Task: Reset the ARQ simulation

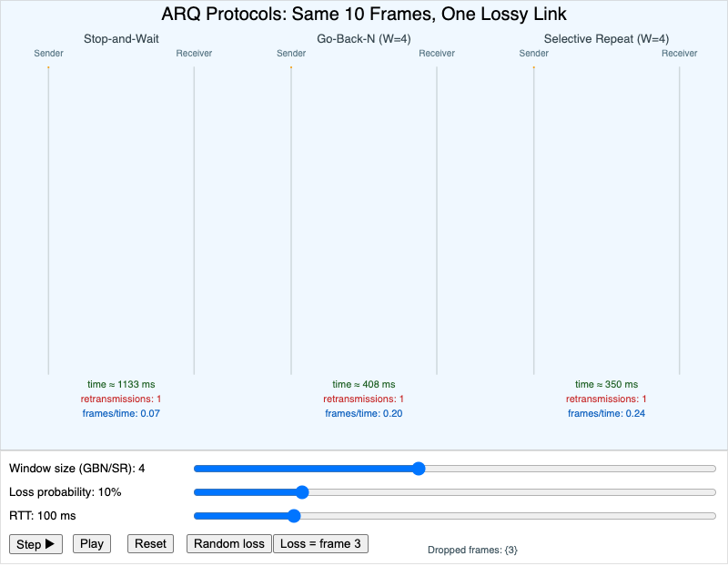Action: click(x=150, y=544)
